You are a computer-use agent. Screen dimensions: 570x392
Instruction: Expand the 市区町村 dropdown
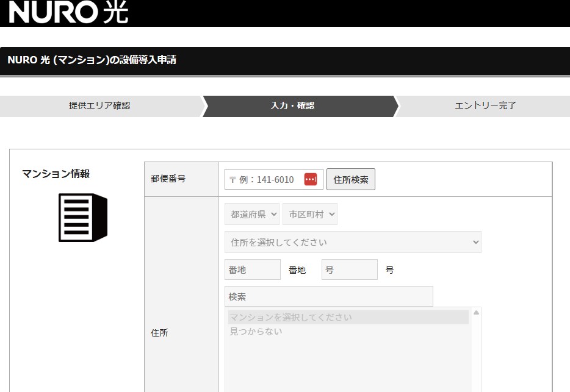point(310,214)
